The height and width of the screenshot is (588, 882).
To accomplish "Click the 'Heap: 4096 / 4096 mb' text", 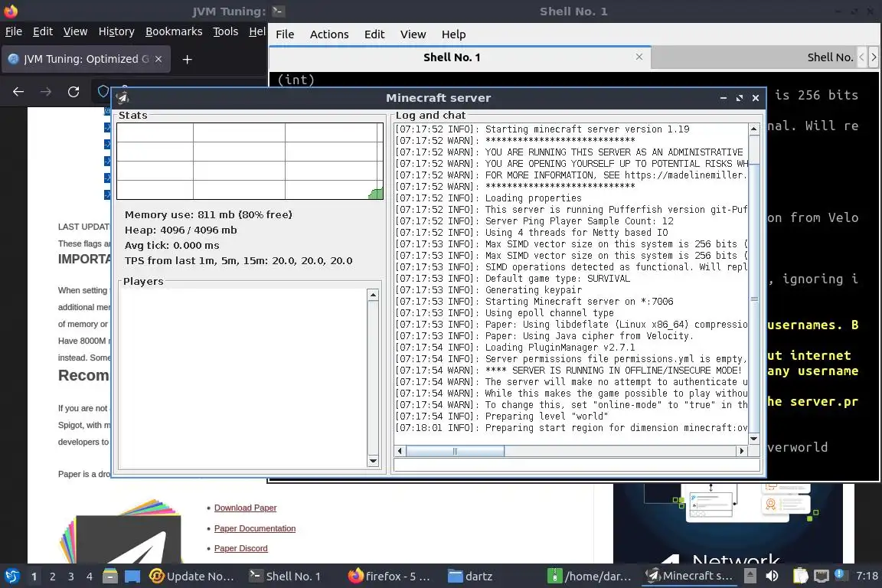I will pos(181,230).
